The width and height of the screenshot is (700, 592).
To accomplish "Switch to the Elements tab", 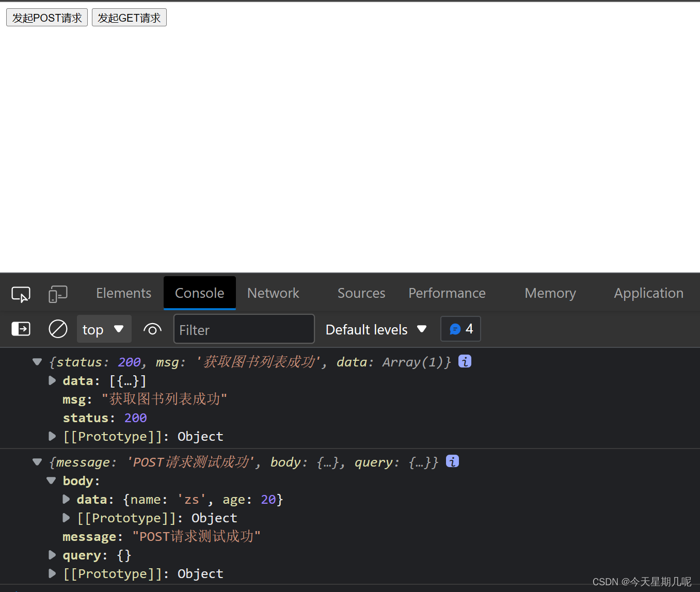I will 123,293.
